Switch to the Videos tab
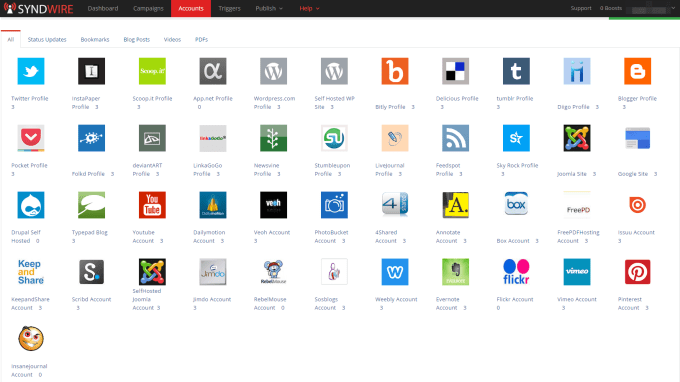The width and height of the screenshot is (680, 382). (x=172, y=39)
